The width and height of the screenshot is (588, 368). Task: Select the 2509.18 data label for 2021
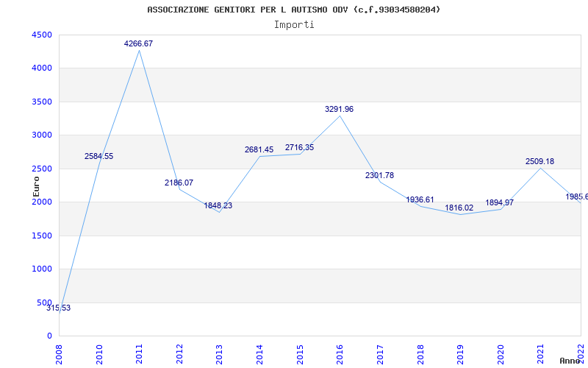[x=539, y=161]
